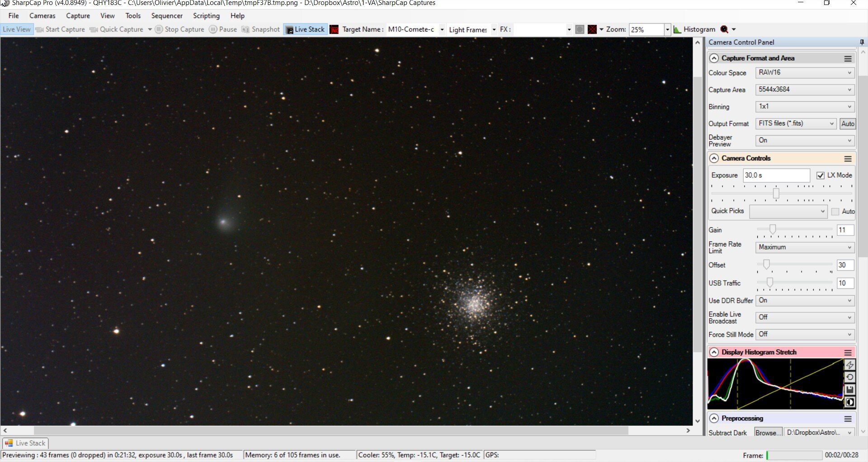Click the half-circle contrast icon in histogram
Screen dimensions: 868x462
tap(849, 402)
